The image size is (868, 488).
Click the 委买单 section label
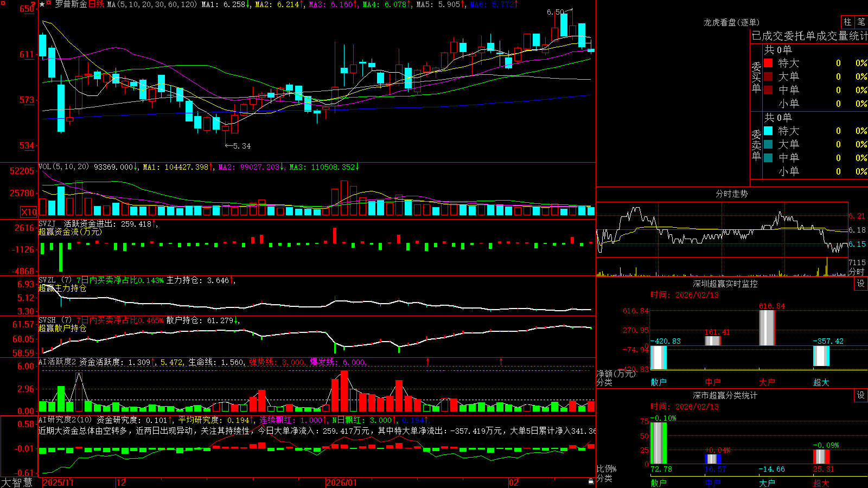(x=756, y=77)
